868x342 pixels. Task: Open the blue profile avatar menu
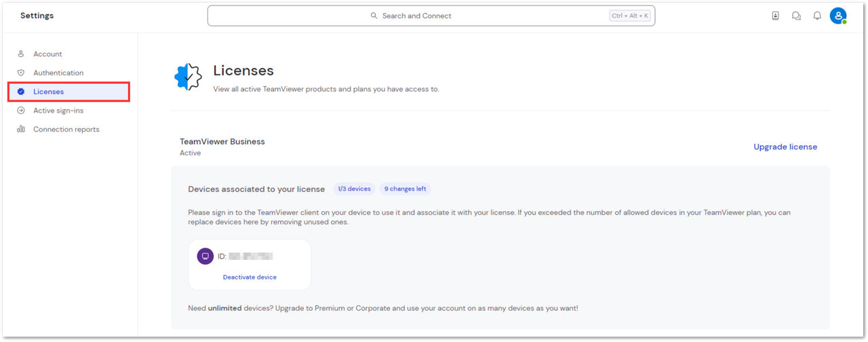pyautogui.click(x=838, y=16)
